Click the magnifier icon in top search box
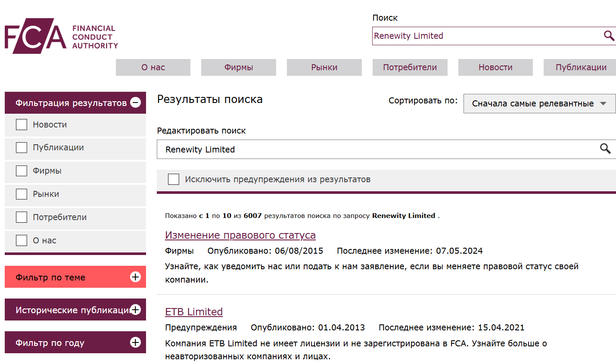Image resolution: width=616 pixels, height=364 pixels. coord(608,36)
